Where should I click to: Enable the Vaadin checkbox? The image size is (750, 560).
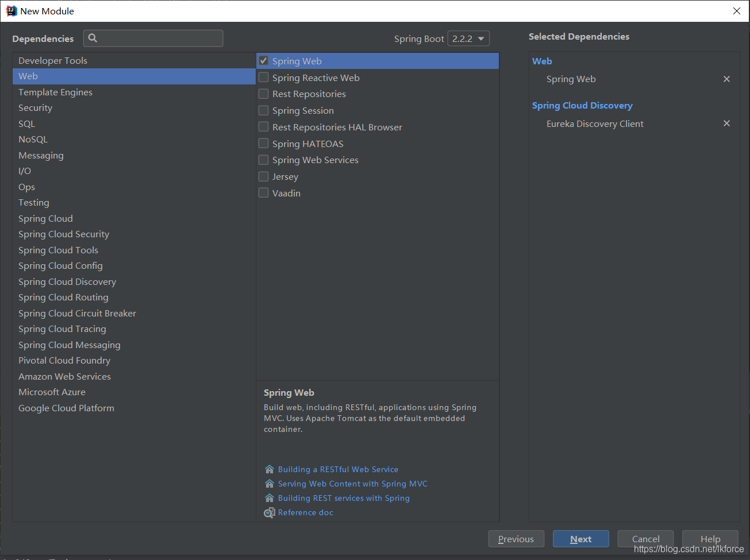pyautogui.click(x=264, y=193)
